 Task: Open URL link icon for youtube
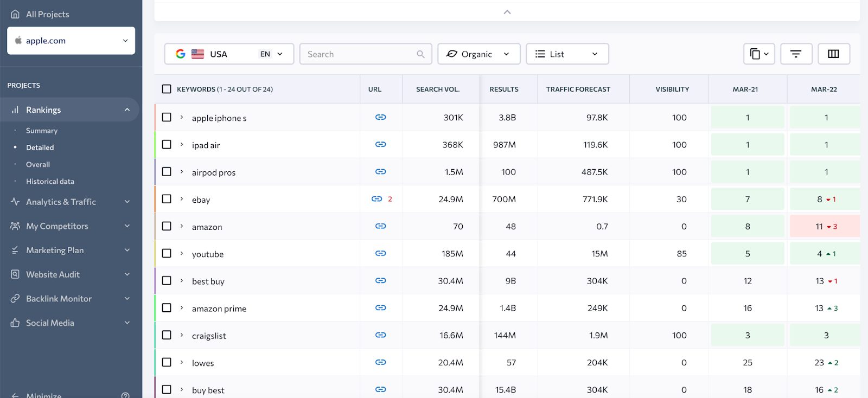click(x=381, y=253)
